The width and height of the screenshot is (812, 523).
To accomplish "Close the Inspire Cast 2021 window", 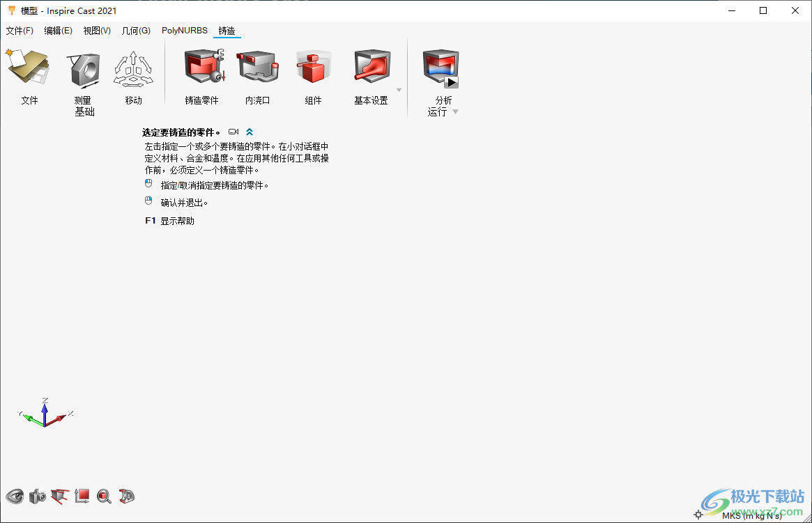I will pyautogui.click(x=795, y=10).
